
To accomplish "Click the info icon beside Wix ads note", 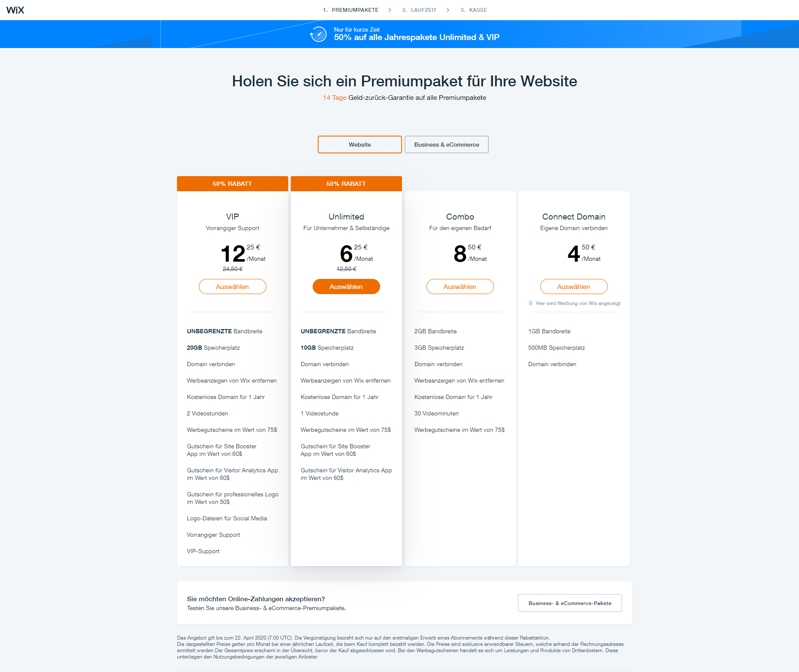I will click(531, 303).
